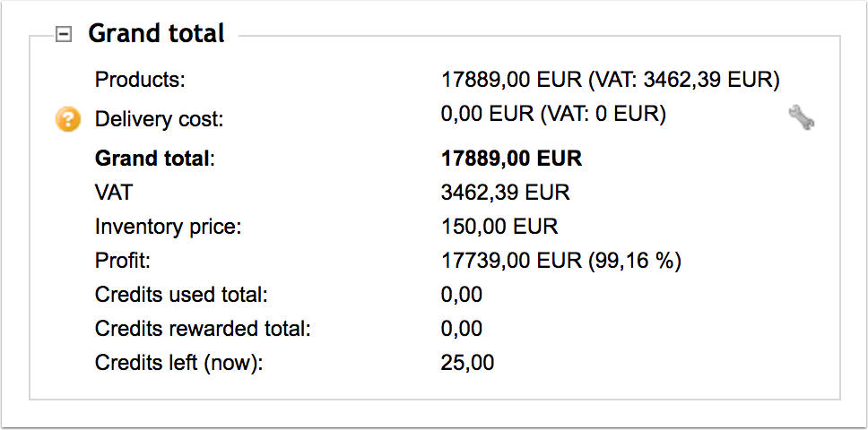The image size is (868, 430).
Task: Click the Grand total section heading
Action: click(x=156, y=33)
